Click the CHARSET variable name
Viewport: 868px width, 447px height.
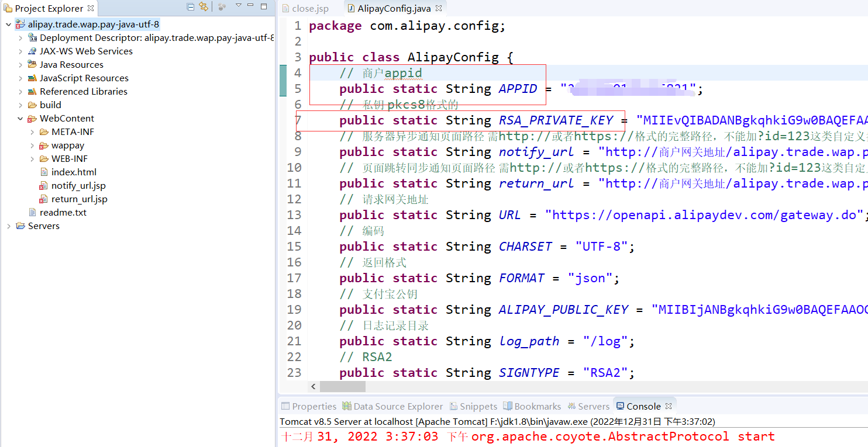click(x=525, y=247)
